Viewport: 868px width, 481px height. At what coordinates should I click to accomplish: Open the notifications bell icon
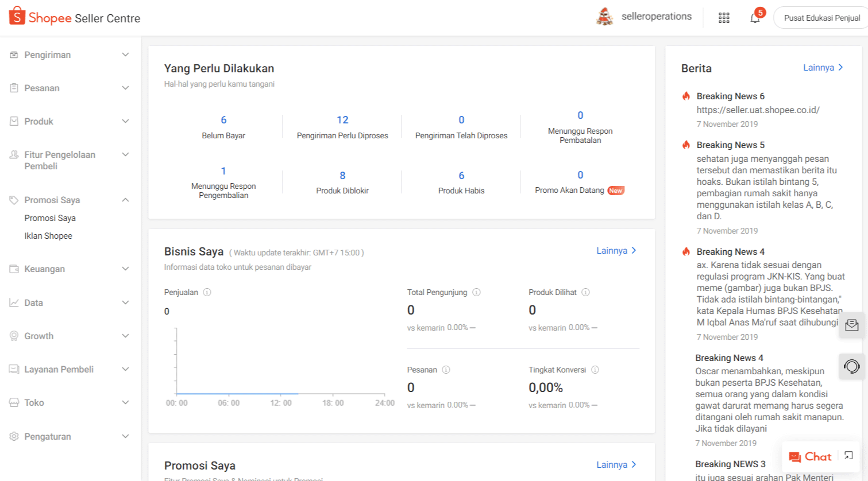pyautogui.click(x=755, y=18)
